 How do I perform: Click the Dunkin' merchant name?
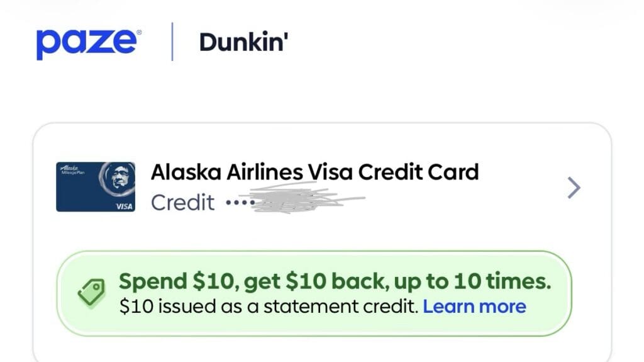pos(243,42)
